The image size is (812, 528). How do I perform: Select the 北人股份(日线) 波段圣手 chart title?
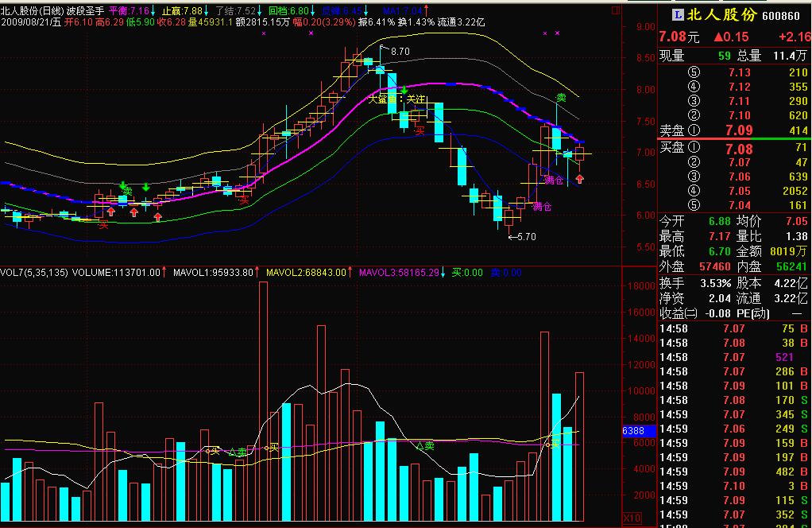click(x=52, y=11)
